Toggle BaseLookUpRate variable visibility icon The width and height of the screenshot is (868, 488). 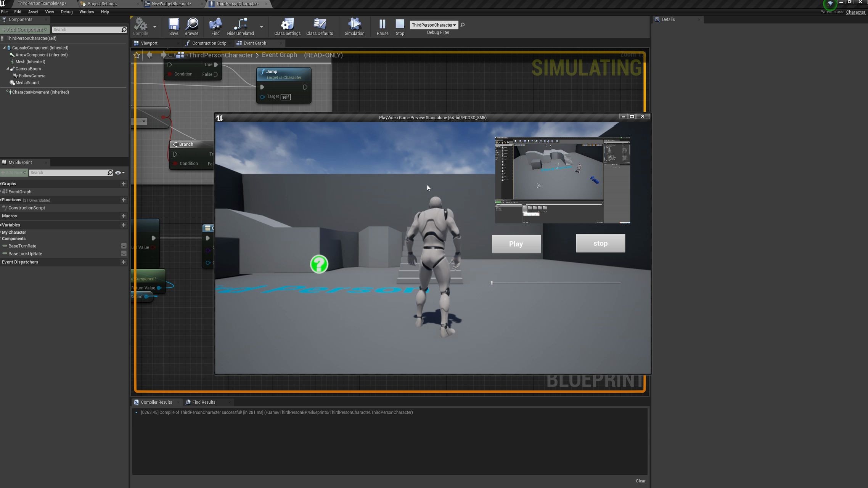point(124,254)
